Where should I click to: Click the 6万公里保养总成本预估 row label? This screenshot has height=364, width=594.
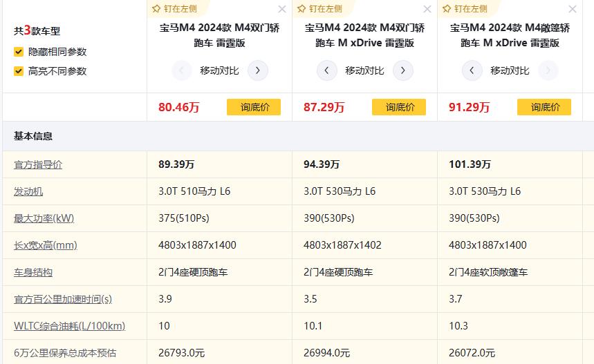65,353
